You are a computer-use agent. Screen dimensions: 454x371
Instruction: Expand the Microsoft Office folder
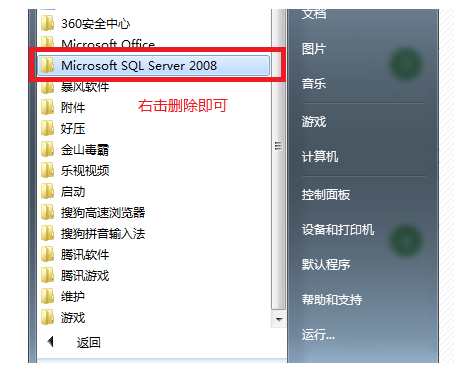click(x=108, y=43)
